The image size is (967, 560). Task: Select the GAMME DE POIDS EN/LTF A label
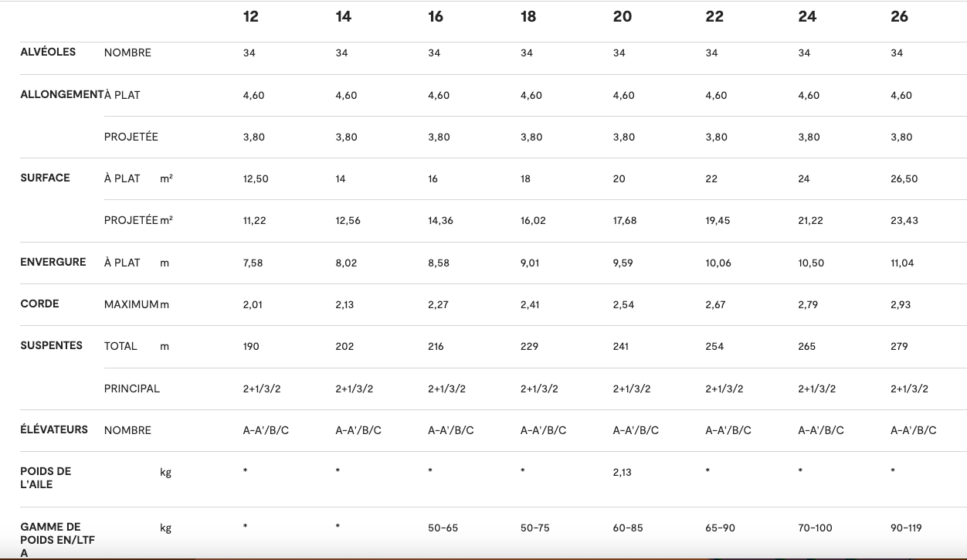[57, 540]
